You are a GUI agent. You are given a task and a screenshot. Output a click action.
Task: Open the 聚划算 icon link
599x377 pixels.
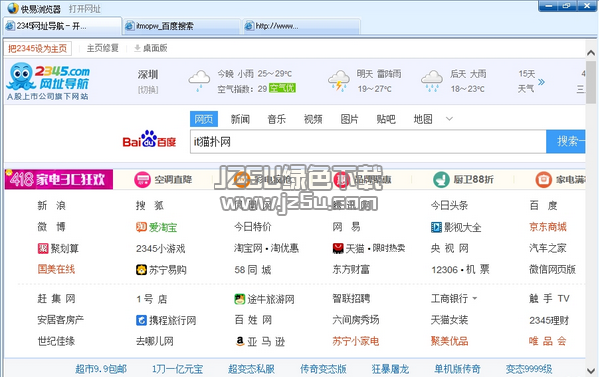43,249
